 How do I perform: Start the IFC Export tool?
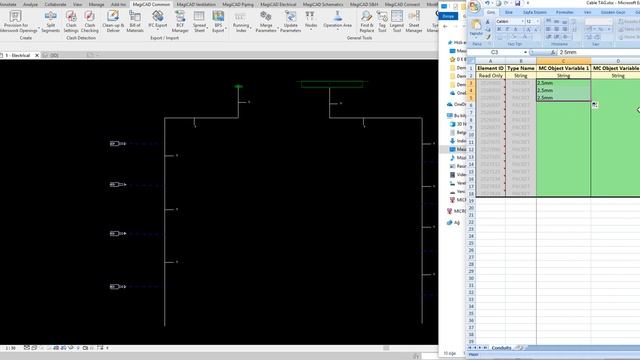click(x=158, y=19)
